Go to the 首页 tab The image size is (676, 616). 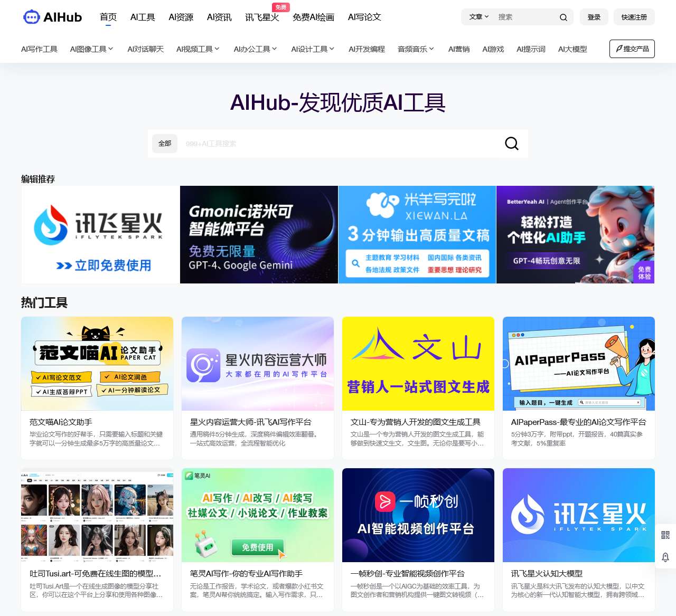pos(108,17)
